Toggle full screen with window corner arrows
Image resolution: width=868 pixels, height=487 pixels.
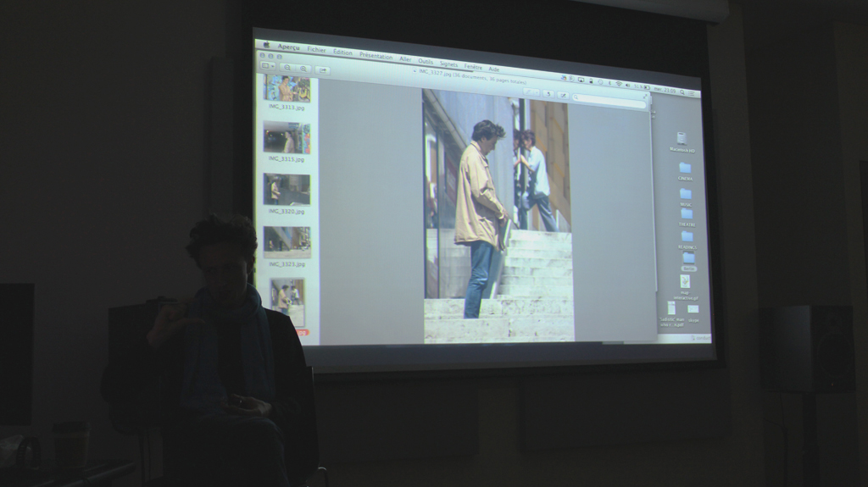(644, 97)
